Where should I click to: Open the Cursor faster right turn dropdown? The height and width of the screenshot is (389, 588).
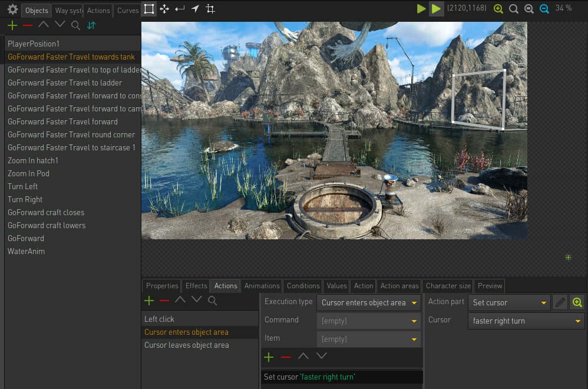point(527,321)
